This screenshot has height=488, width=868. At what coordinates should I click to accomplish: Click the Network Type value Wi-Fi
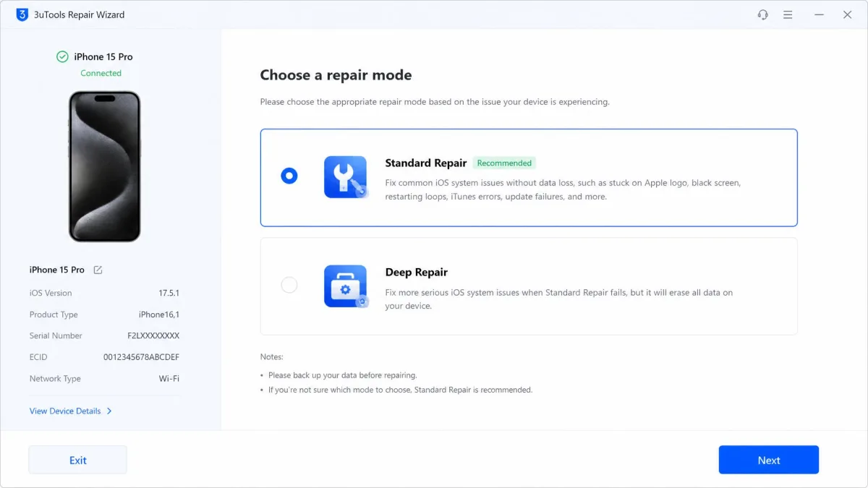pyautogui.click(x=169, y=379)
